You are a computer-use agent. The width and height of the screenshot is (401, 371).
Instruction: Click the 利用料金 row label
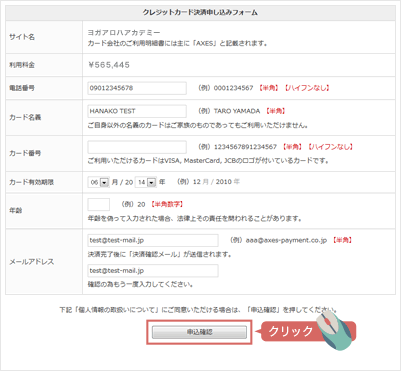click(x=22, y=65)
